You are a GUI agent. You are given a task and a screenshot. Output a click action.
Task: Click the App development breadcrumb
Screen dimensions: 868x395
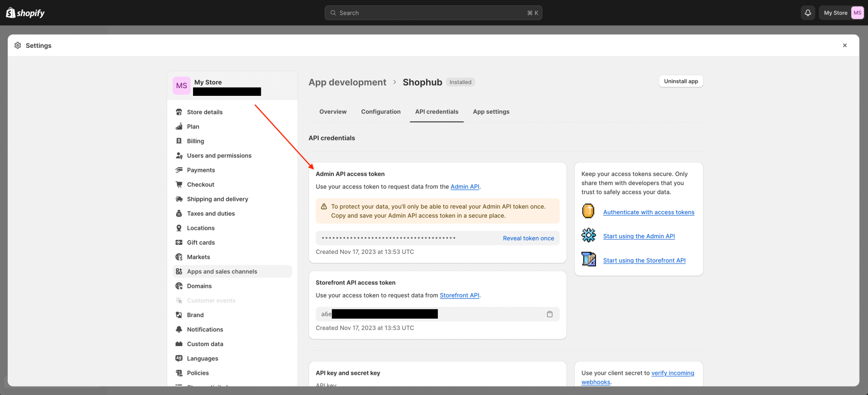coord(347,82)
